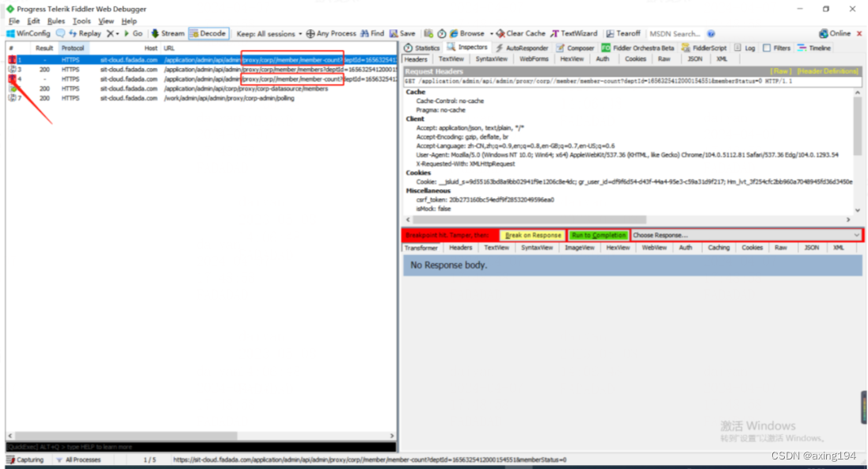Replay the selected session
The width and height of the screenshot is (868, 469).
[x=86, y=34]
